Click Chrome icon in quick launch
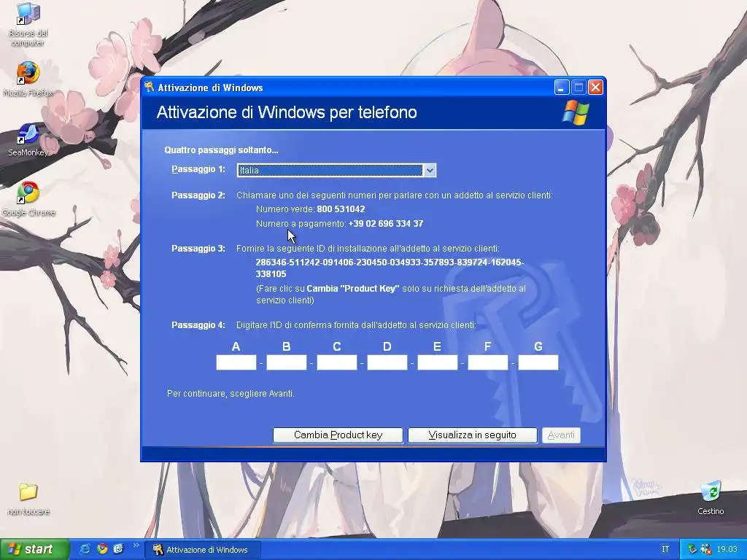Screen dimensions: 747x560 (x=102, y=549)
